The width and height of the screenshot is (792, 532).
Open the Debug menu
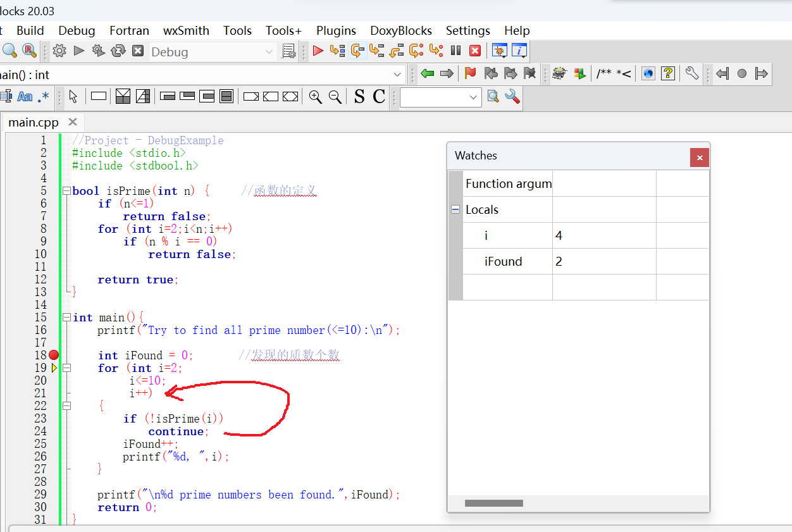(x=77, y=30)
